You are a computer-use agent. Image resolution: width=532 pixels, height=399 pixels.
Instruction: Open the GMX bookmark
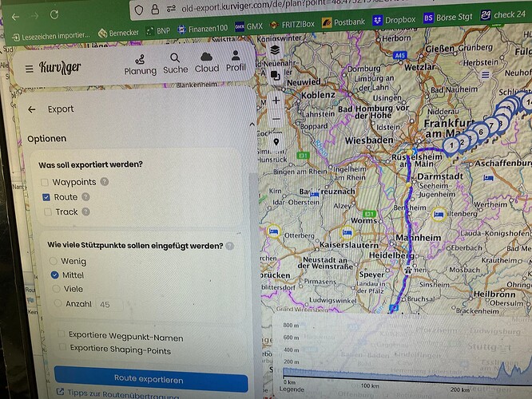(x=249, y=26)
